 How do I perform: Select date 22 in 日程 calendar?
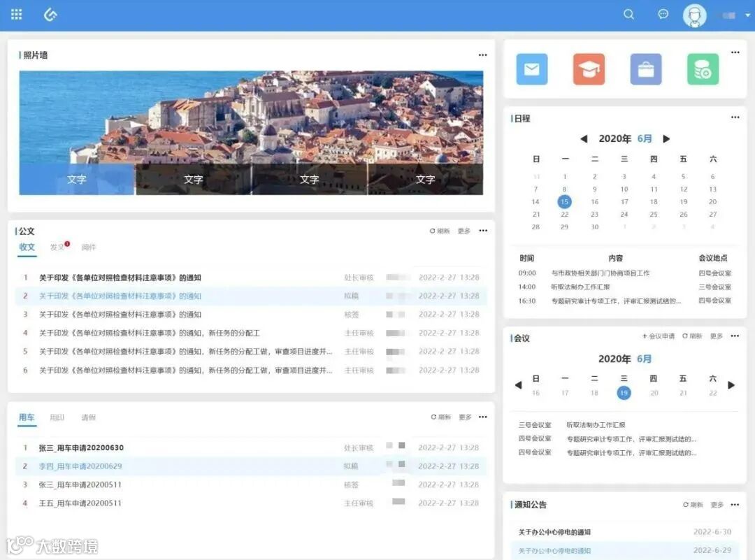pos(564,214)
